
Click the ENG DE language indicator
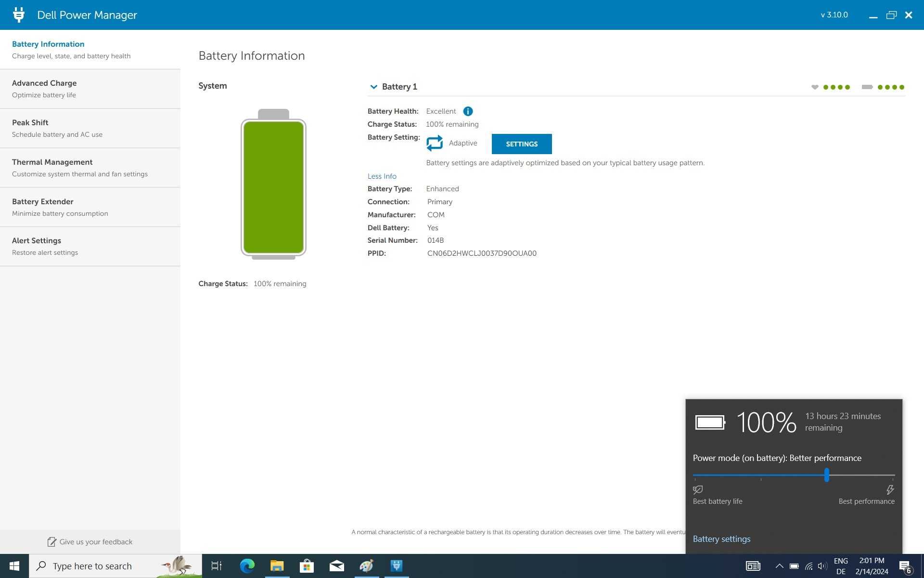click(841, 566)
